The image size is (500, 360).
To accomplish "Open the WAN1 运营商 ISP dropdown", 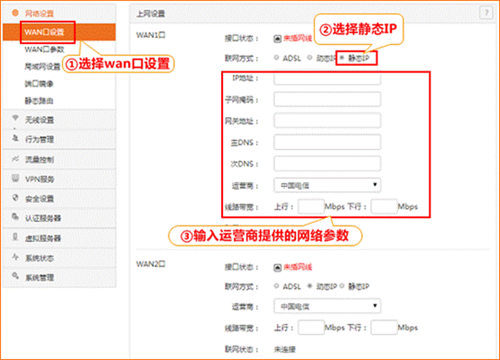I will pos(327,185).
